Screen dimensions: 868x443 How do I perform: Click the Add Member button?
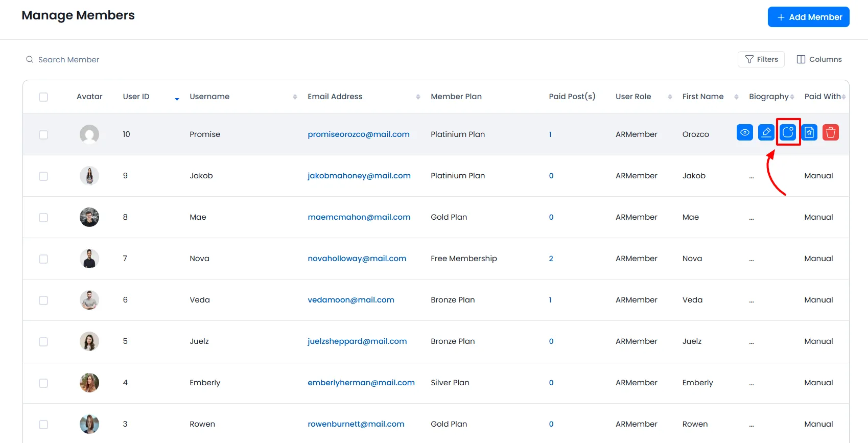[808, 17]
